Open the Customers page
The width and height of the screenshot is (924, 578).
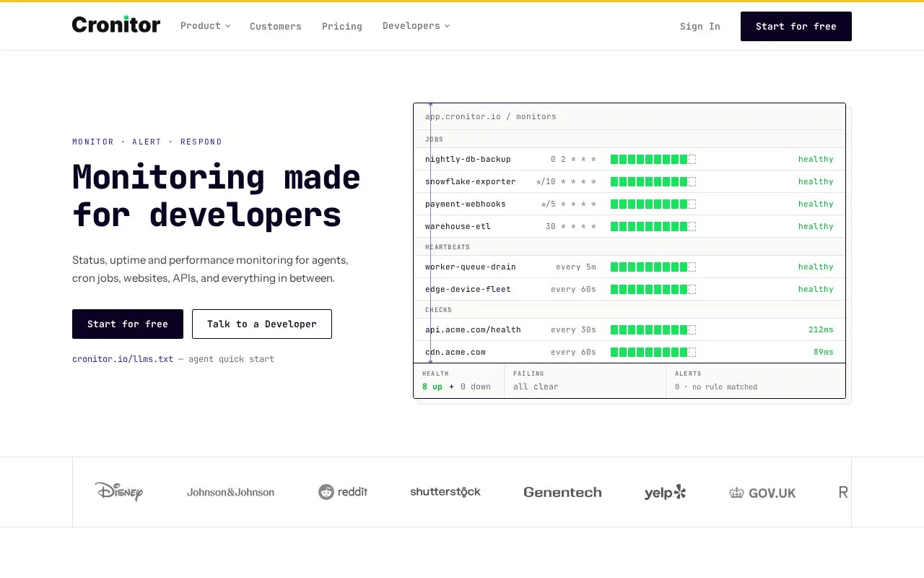coord(276,26)
